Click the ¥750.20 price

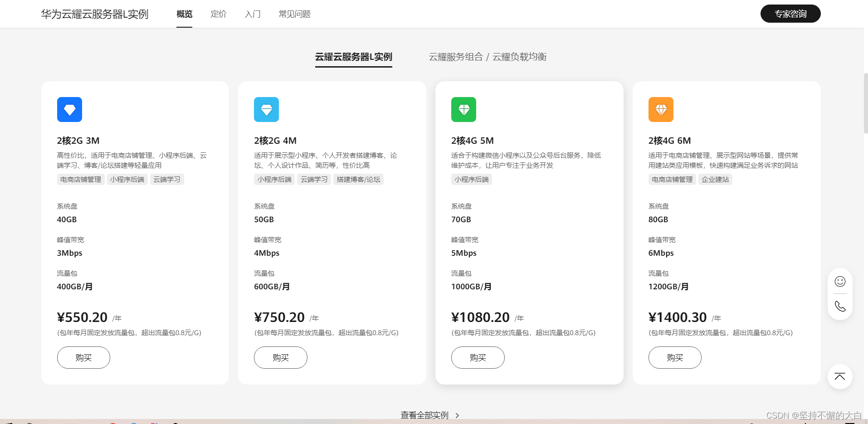[x=279, y=317]
